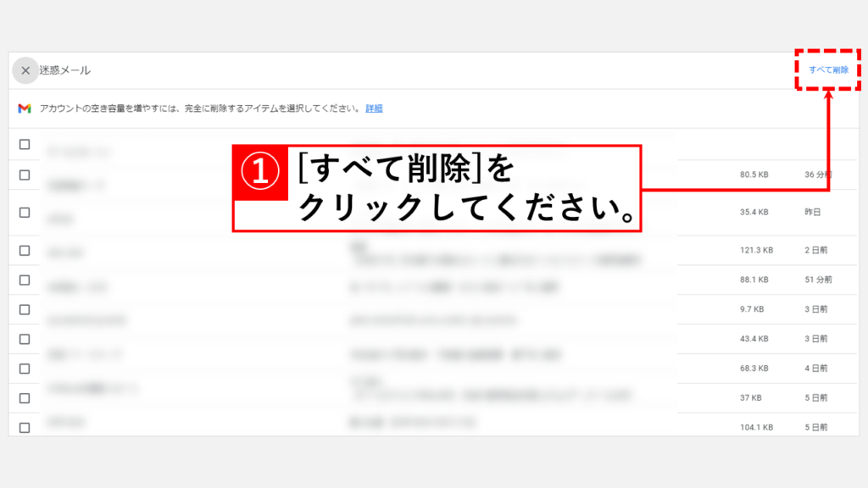Click the Gmail M logo icon
The width and height of the screenshot is (868, 488).
click(x=25, y=108)
